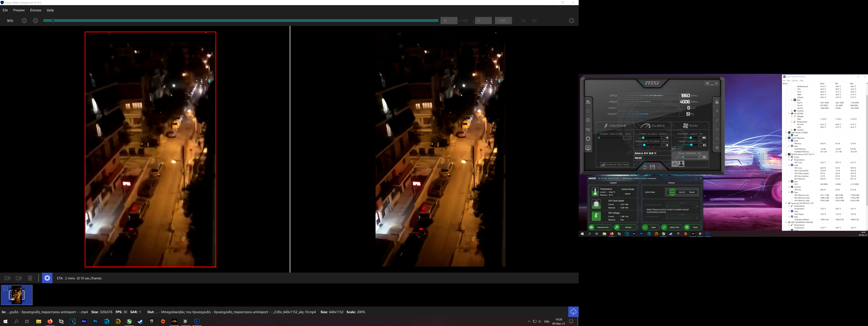Collapse the Samsung SSD 860 EVO node

(x=786, y=203)
